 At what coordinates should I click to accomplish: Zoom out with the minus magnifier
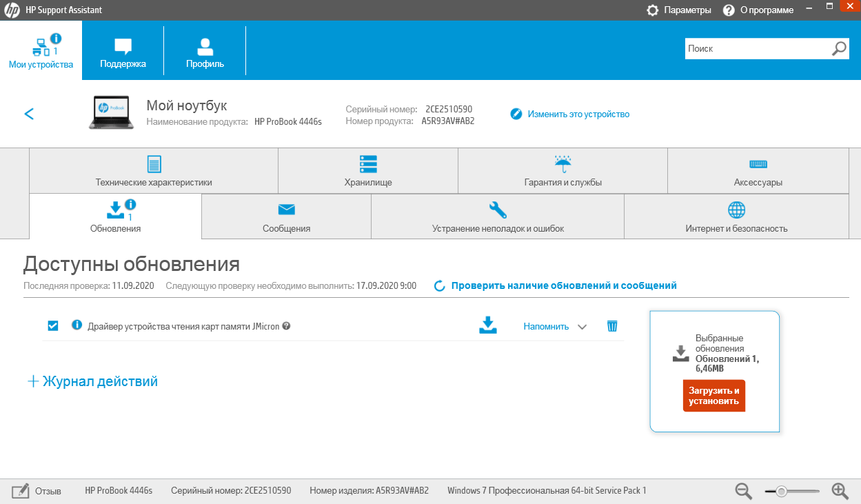pos(743,491)
